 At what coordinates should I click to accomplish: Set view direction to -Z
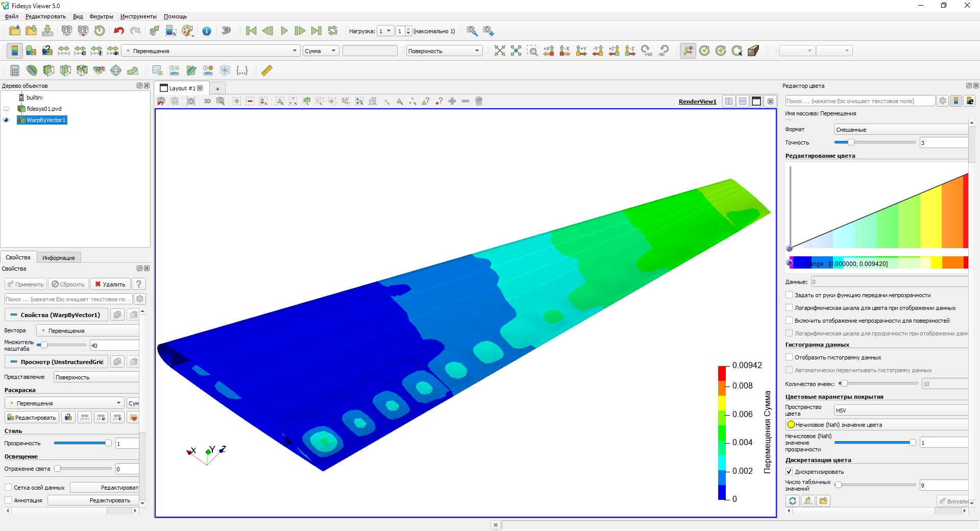pyautogui.click(x=630, y=51)
